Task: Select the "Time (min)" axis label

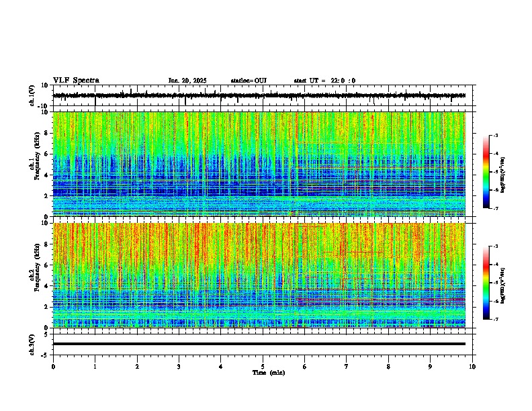Action: (x=269, y=373)
